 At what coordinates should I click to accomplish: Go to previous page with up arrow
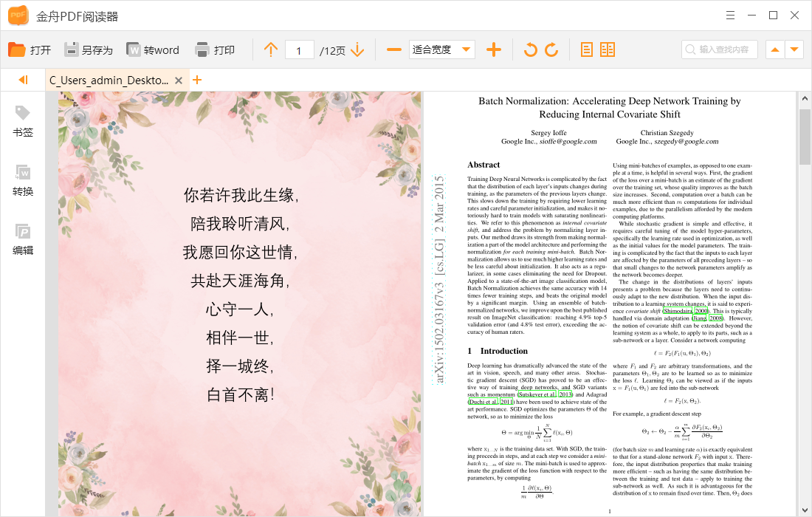(x=271, y=49)
